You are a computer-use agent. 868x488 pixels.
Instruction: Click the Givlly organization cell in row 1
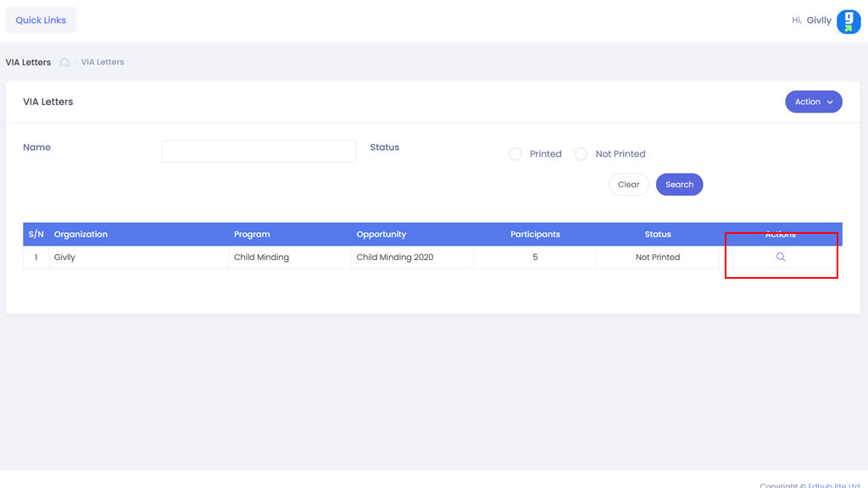point(64,258)
